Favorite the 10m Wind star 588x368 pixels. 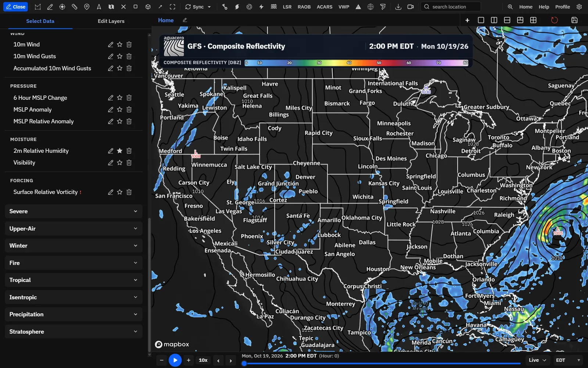pos(119,45)
